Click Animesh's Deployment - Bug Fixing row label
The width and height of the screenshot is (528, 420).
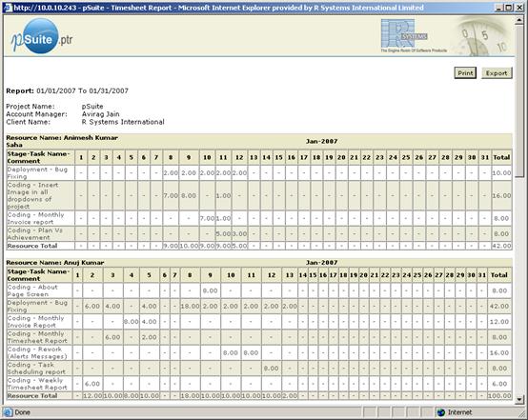pos(37,173)
